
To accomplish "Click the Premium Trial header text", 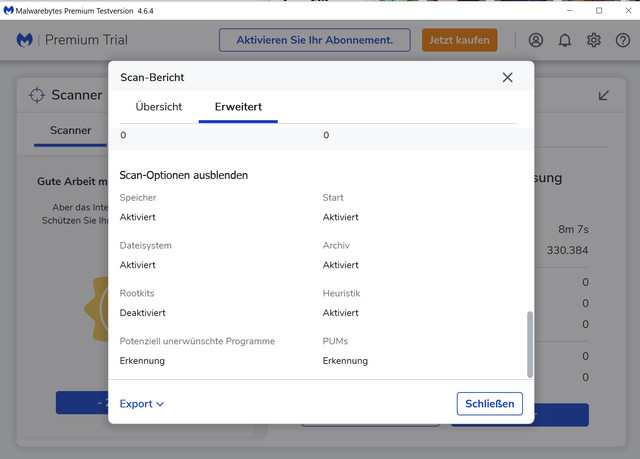I will [x=86, y=40].
